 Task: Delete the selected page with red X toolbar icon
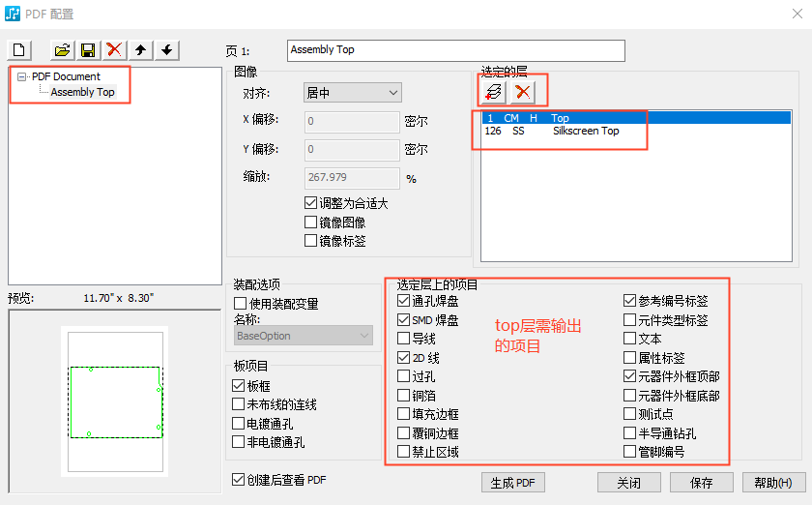pos(114,50)
